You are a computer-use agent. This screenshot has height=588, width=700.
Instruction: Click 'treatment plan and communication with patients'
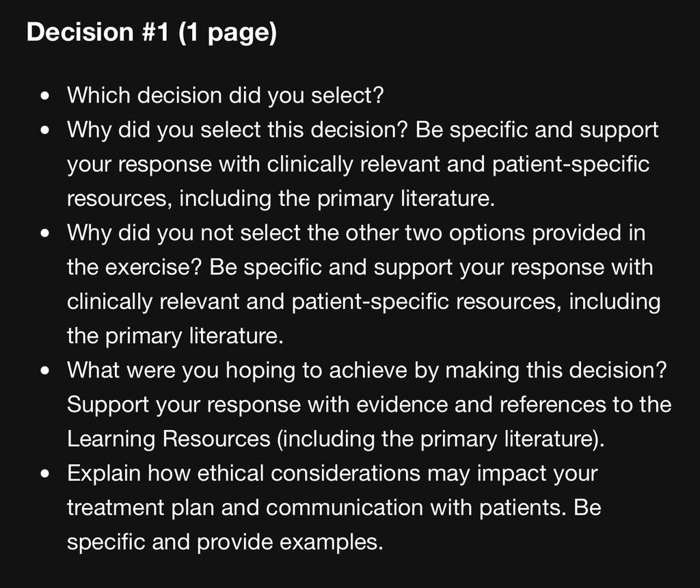[x=317, y=507]
